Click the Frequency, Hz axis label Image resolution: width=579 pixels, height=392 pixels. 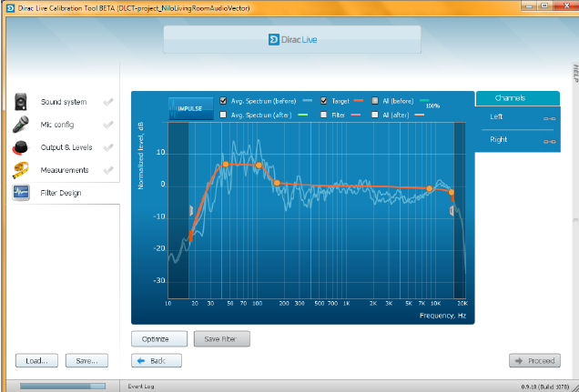coord(442,316)
